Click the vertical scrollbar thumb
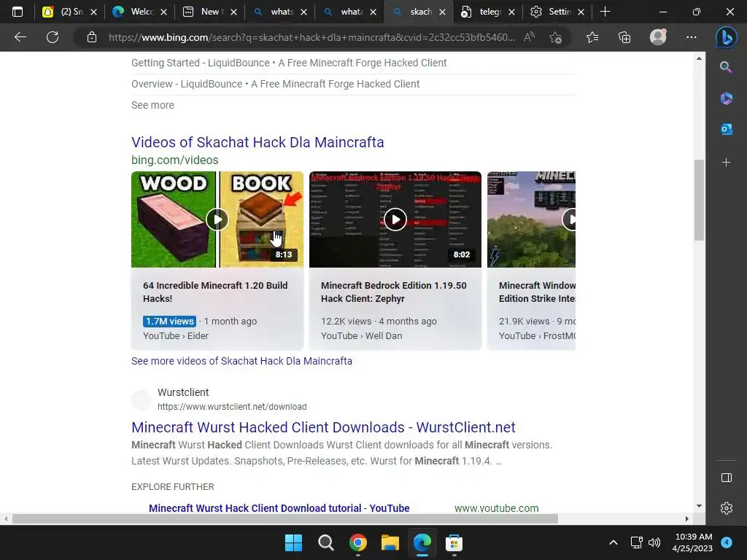747x560 pixels. (x=699, y=200)
